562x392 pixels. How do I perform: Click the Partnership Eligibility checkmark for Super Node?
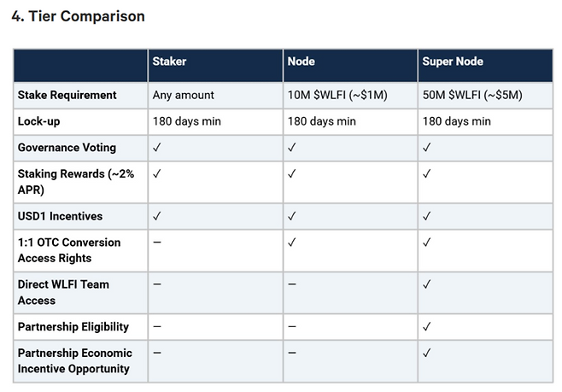coord(427,326)
